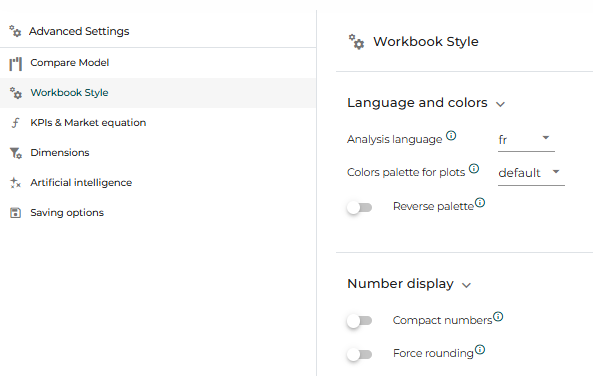The image size is (593, 376).
Task: Open the Colors palette dropdown showing default
Action: (x=531, y=173)
